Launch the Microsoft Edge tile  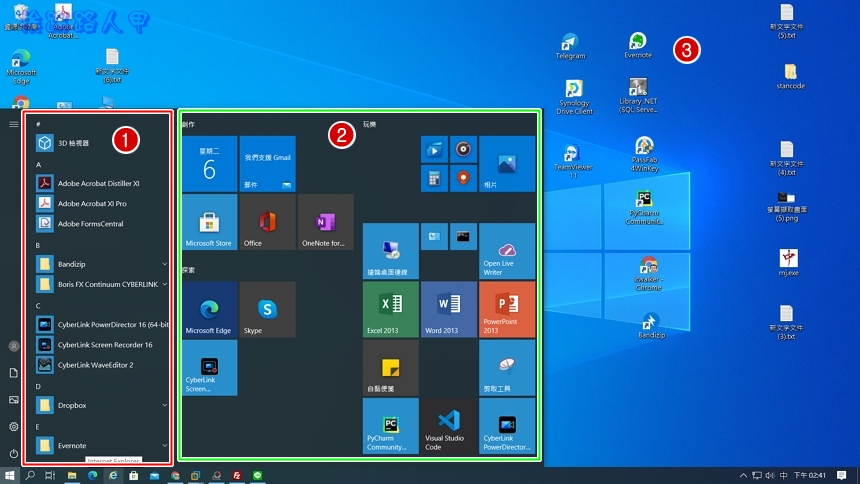pos(210,309)
